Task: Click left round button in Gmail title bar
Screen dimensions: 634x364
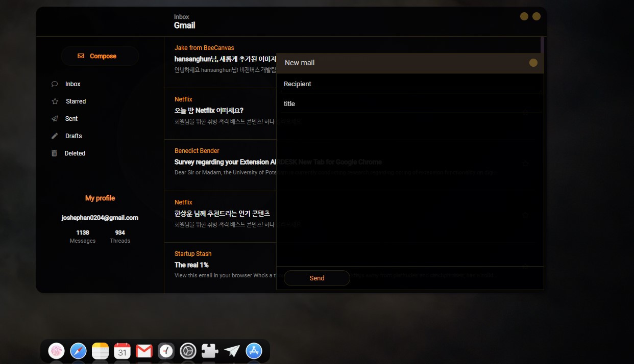Action: pos(524,16)
